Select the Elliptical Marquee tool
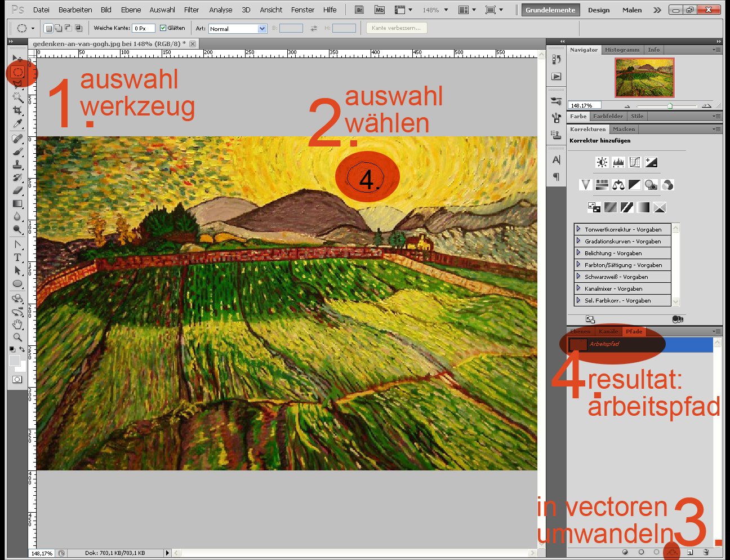 (x=17, y=72)
